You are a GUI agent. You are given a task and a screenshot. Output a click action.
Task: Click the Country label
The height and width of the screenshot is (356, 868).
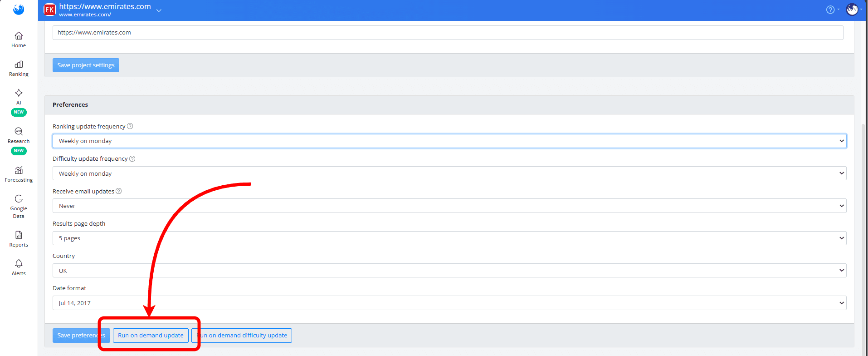coord(63,256)
